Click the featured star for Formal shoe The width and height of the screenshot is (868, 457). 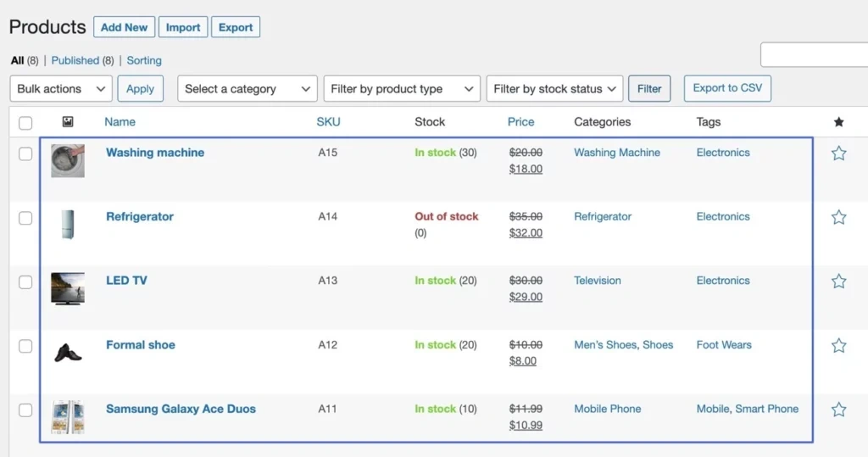pos(838,345)
